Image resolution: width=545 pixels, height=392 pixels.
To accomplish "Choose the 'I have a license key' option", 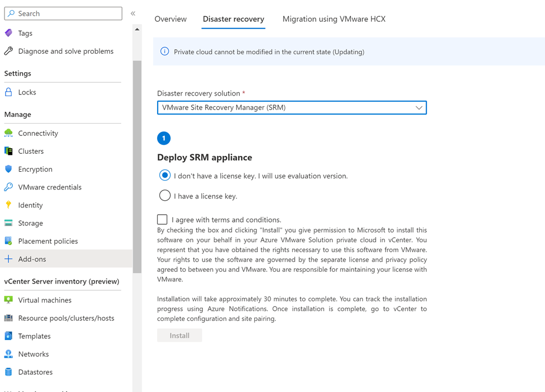I will coord(165,196).
